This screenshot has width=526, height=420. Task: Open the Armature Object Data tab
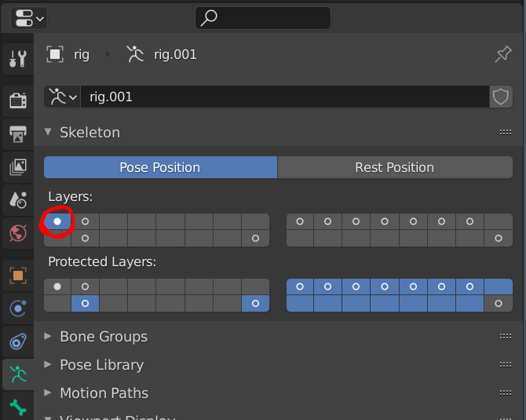coord(18,374)
